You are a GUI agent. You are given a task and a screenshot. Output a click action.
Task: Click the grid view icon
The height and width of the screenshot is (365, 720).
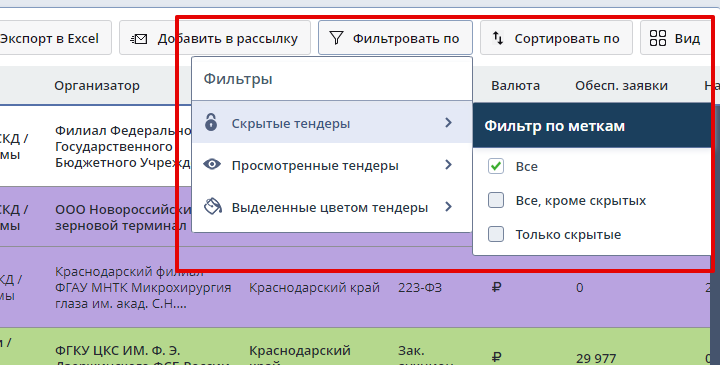(x=658, y=38)
